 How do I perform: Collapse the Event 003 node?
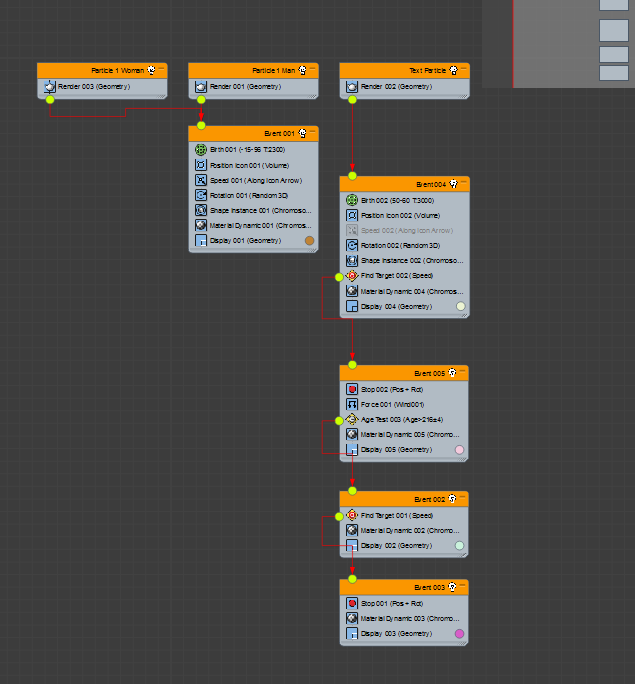462,585
